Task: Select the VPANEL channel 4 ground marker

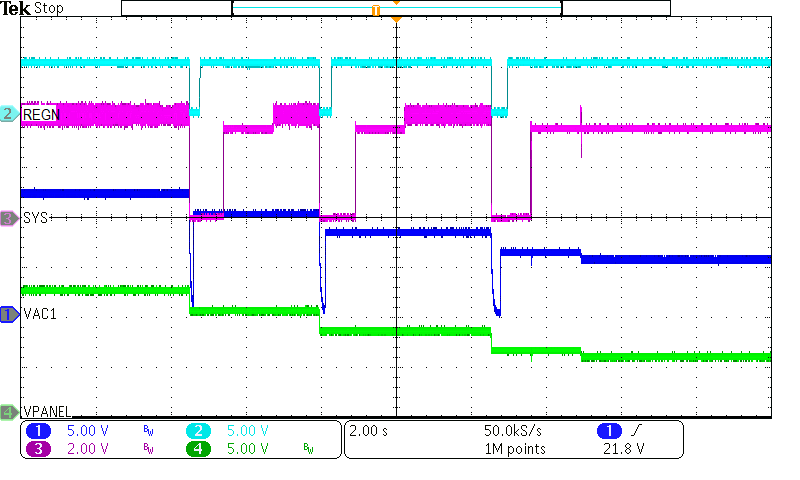Action: tap(9, 411)
